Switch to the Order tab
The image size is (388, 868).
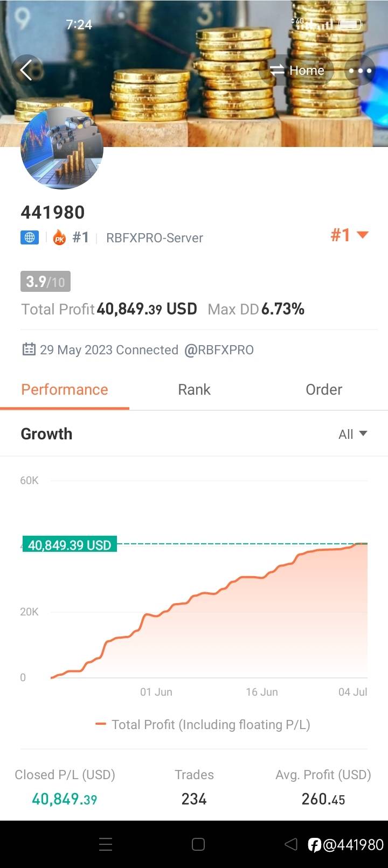click(323, 389)
